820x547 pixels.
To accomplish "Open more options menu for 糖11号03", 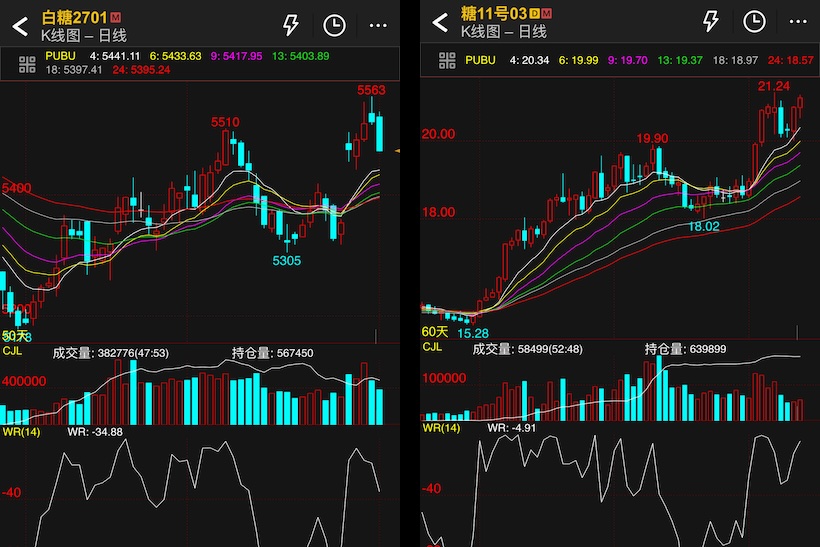I will pyautogui.click(x=798, y=21).
